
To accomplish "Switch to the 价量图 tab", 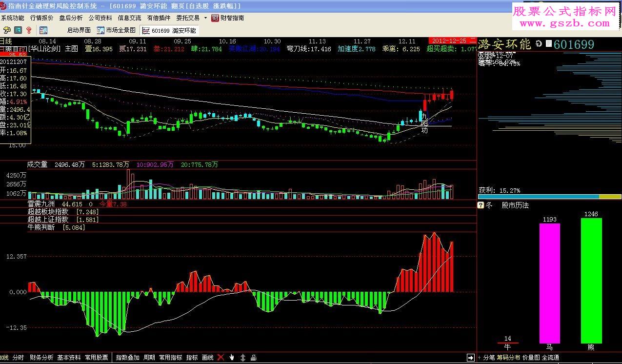I will [x=531, y=358].
